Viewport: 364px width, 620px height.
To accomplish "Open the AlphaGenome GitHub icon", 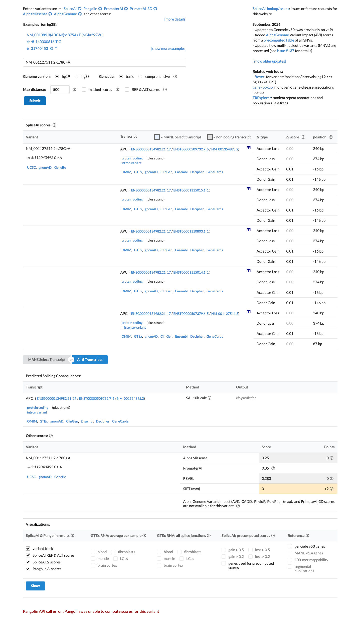I will (80, 14).
